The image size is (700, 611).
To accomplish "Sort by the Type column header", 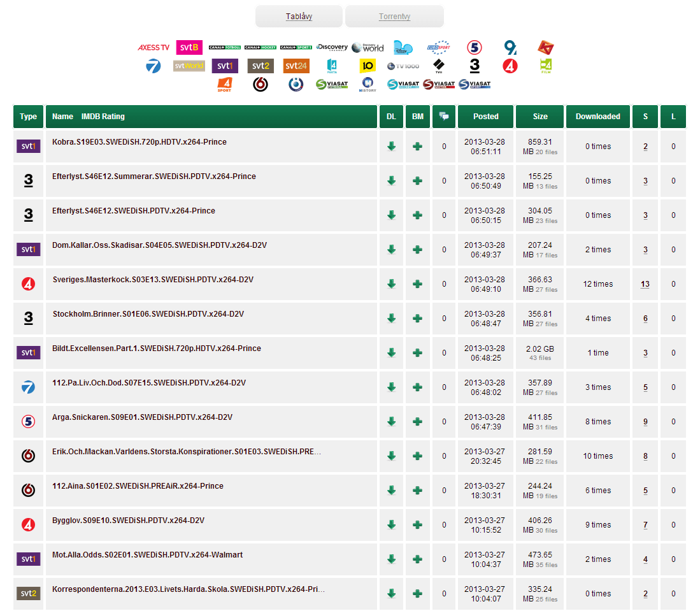I will pos(28,116).
